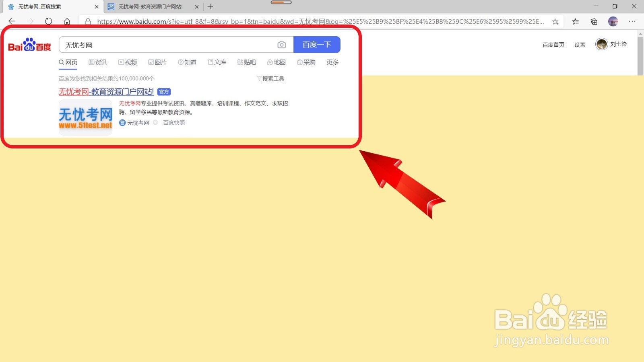The height and width of the screenshot is (362, 644).
Task: View site lock security info
Action: pyautogui.click(x=88, y=21)
